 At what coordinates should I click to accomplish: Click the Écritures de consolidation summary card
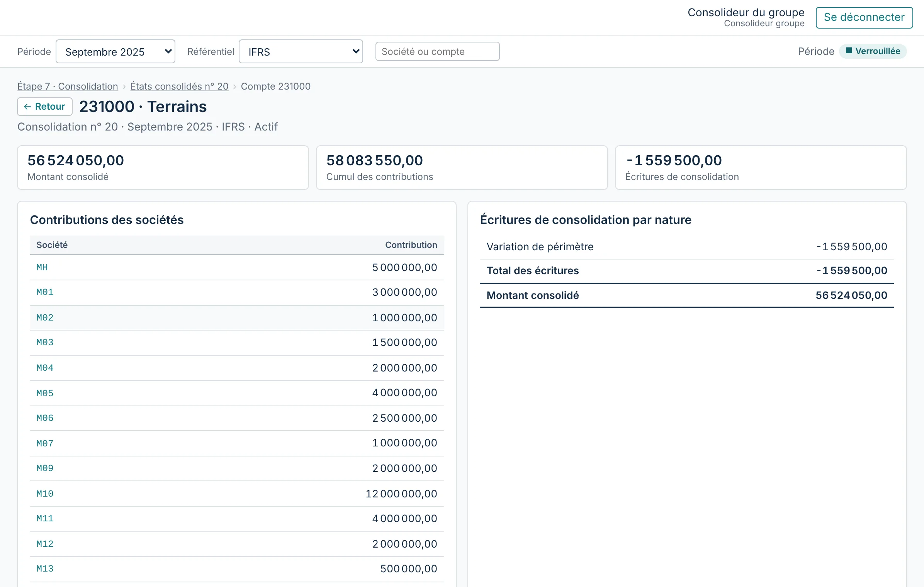(x=761, y=168)
